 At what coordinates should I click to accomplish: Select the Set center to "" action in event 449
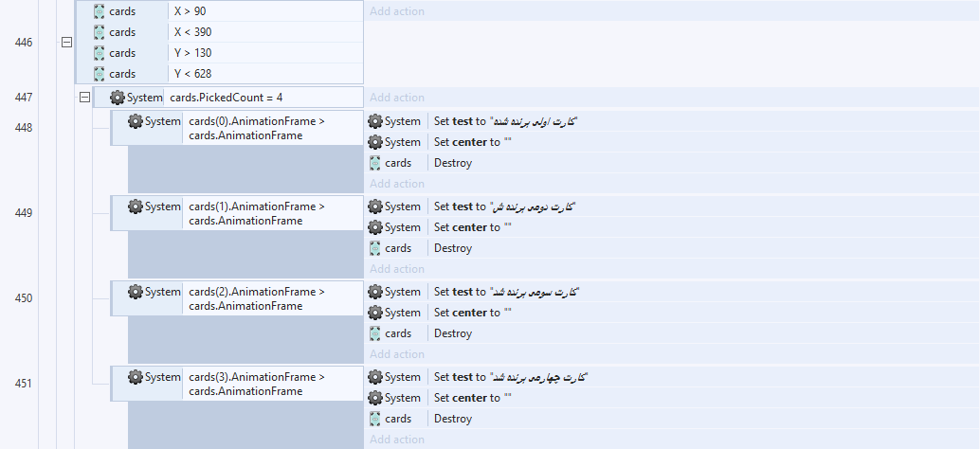(473, 227)
